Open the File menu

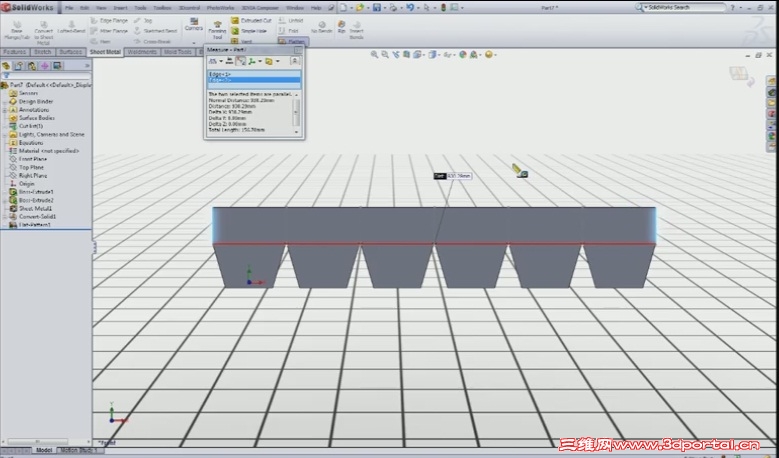click(x=69, y=8)
